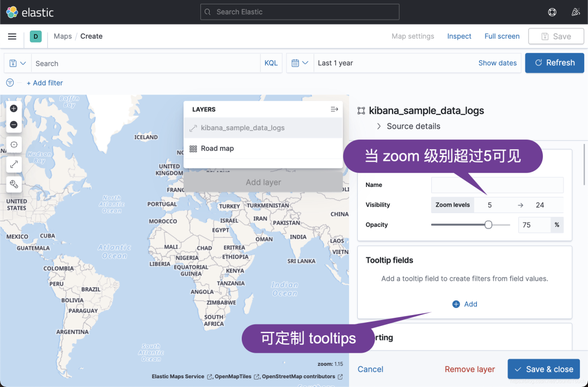Click the Opacity percent value field
This screenshot has height=387, width=588.
coord(535,225)
